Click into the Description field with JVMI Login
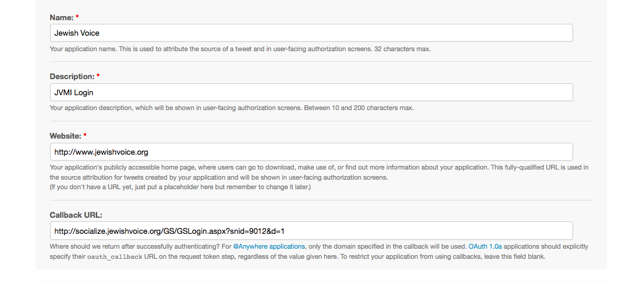Screen dimensions: 644x282 pyautogui.click(x=312, y=92)
